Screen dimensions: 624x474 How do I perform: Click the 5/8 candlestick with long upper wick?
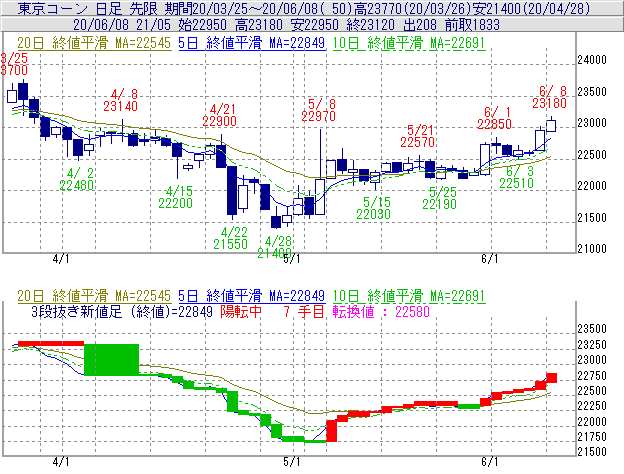click(320, 197)
